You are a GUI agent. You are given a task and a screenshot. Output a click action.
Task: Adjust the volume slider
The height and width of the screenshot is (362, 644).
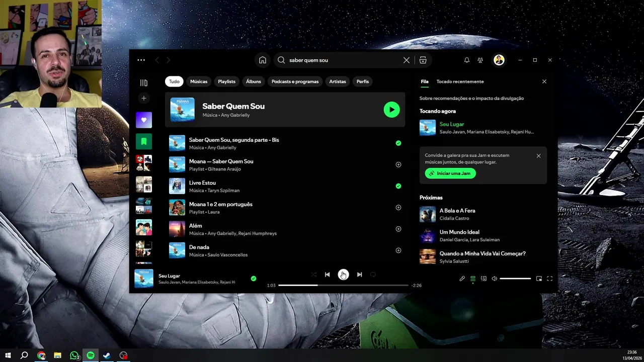[515, 279]
